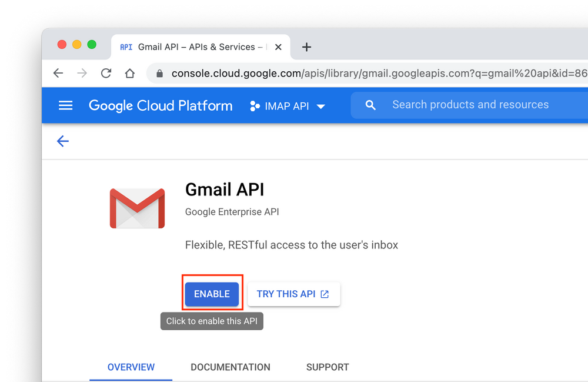Click the Gmail envelope logo
The height and width of the screenshot is (382, 588).
(137, 208)
